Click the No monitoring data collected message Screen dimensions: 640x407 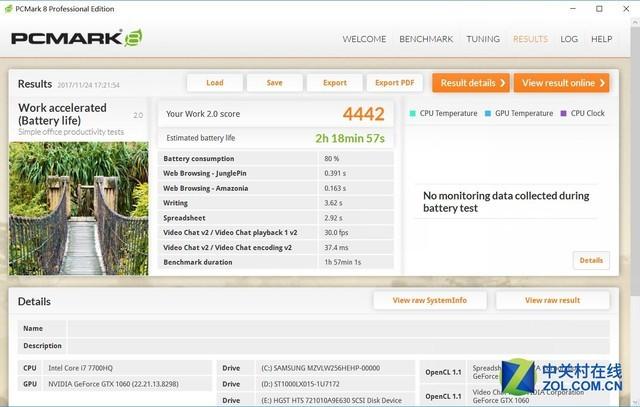click(506, 202)
